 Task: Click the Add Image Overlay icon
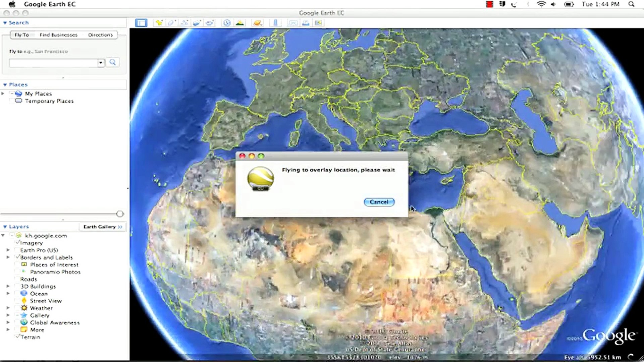[x=197, y=23]
